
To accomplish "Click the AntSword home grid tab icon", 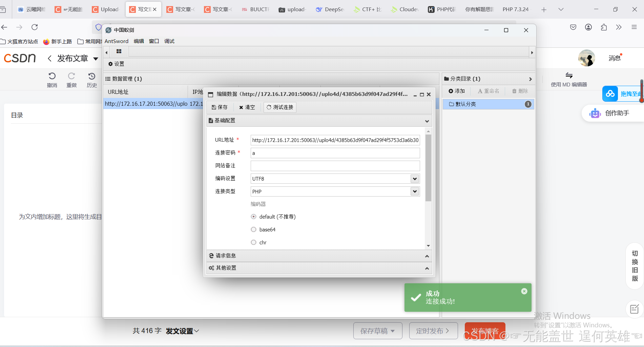I will tap(119, 52).
